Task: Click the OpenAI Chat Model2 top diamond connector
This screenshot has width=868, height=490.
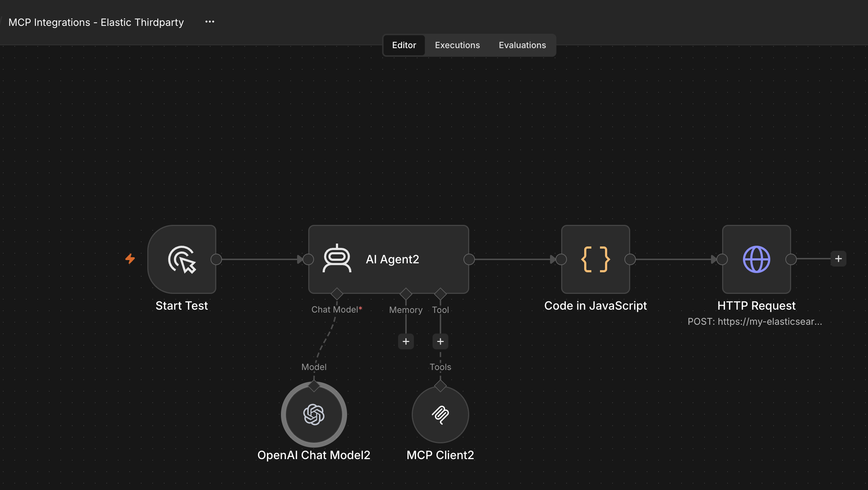Action: [314, 386]
